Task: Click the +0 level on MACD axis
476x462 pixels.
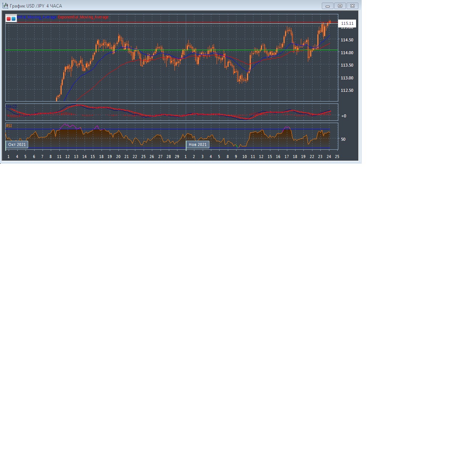Action: click(x=344, y=116)
